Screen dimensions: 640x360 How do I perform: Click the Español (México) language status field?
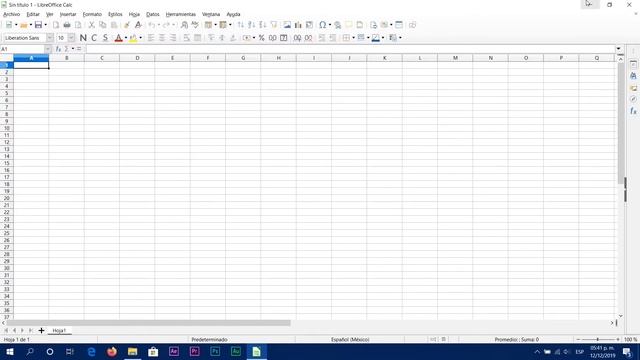tap(350, 340)
